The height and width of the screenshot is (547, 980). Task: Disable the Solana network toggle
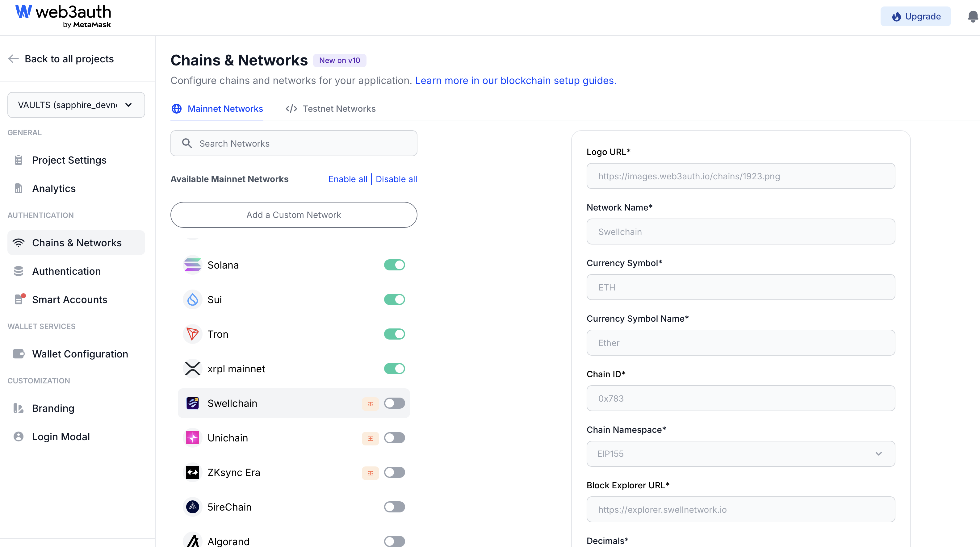point(394,265)
